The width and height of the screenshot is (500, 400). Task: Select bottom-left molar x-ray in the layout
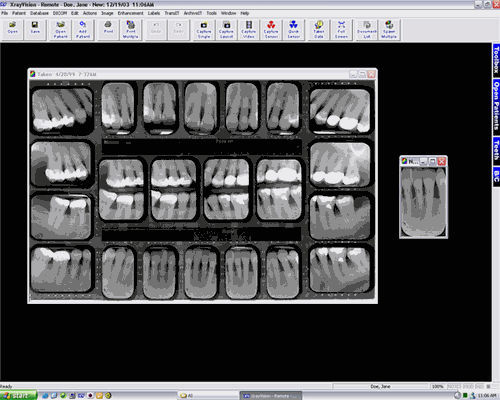tap(61, 269)
